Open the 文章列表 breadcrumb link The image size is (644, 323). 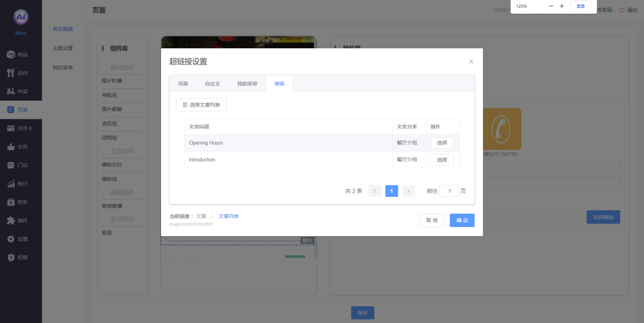228,216
